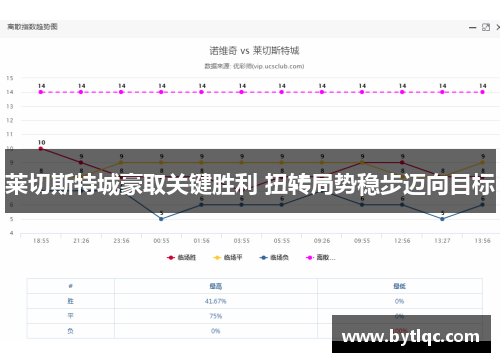
Task: Select the 负 row label
Action: [x=70, y=331]
